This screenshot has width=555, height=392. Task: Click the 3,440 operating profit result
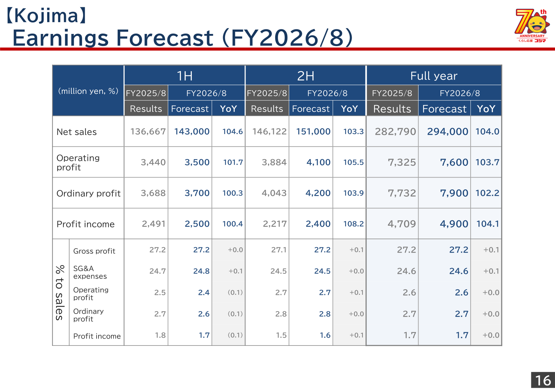coord(153,162)
